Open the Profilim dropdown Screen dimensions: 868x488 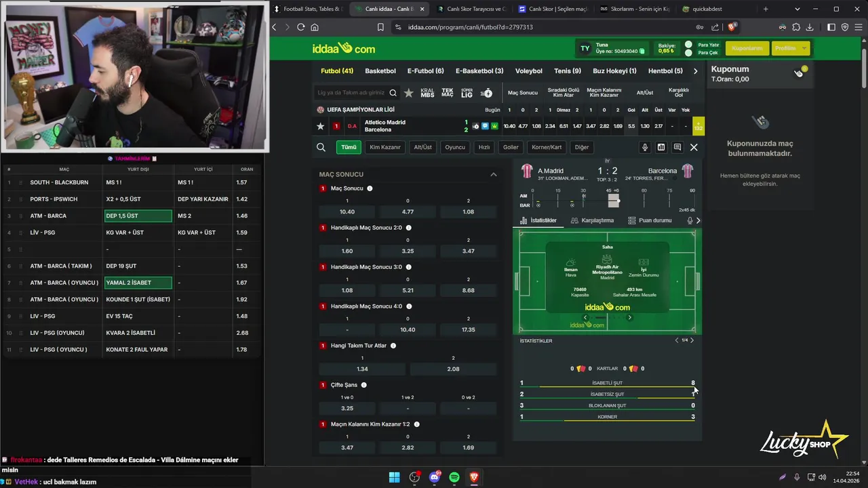(791, 48)
